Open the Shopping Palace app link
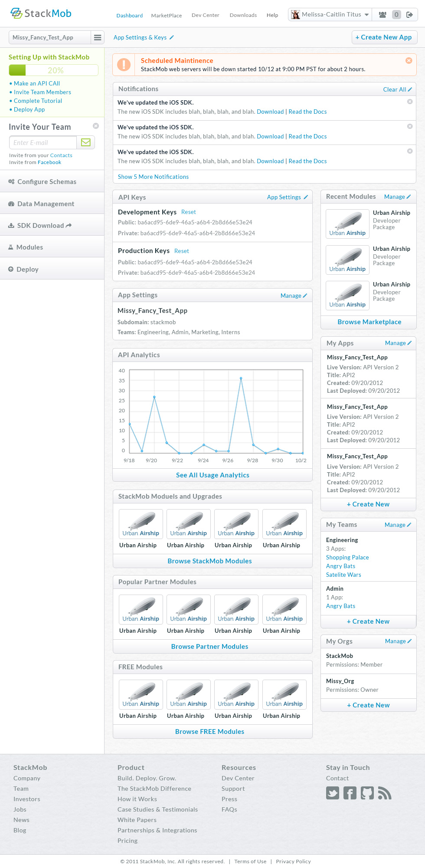425x868 pixels. click(347, 557)
